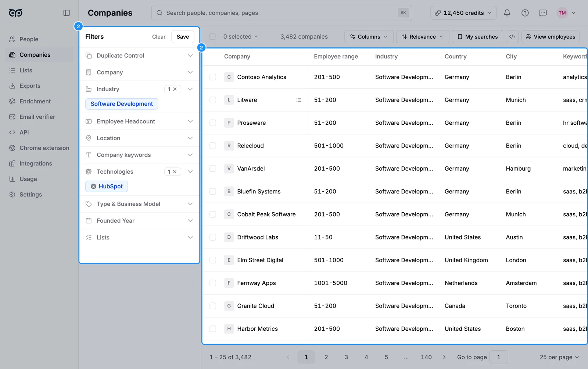The image size is (588, 369).
Task: Open the Columns dropdown
Action: coord(369,37)
